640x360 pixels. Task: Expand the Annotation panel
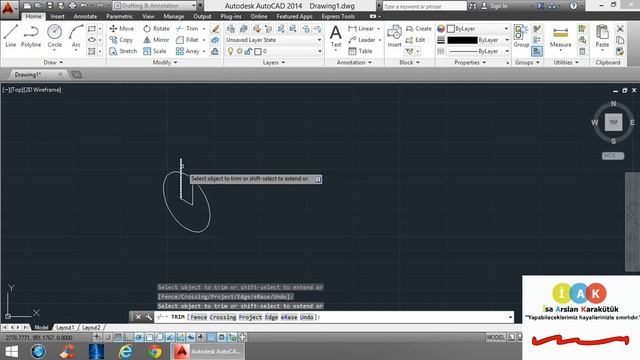click(354, 62)
